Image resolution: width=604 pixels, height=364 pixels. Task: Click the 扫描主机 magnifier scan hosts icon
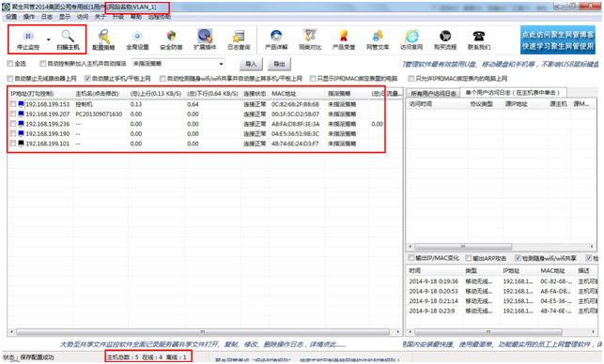[68, 37]
